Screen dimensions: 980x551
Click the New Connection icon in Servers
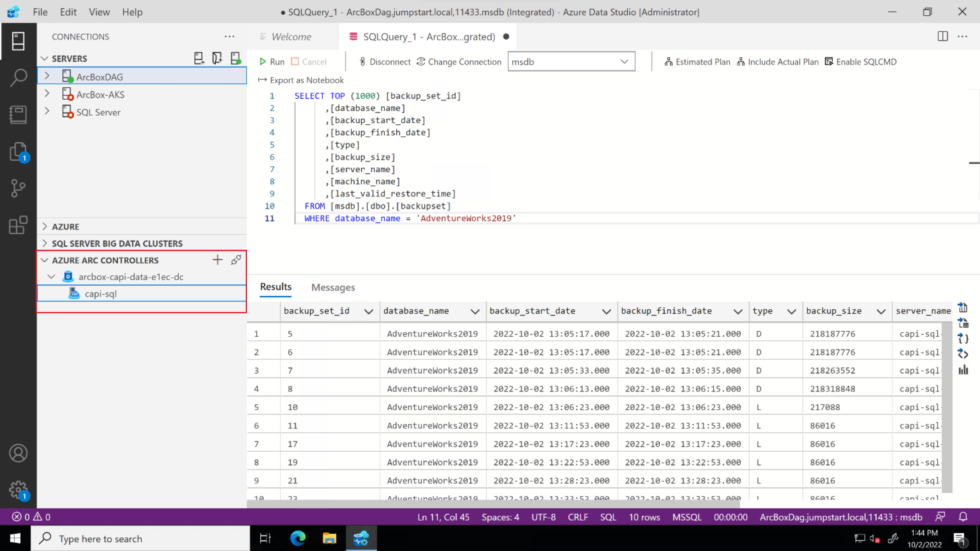click(x=199, y=58)
